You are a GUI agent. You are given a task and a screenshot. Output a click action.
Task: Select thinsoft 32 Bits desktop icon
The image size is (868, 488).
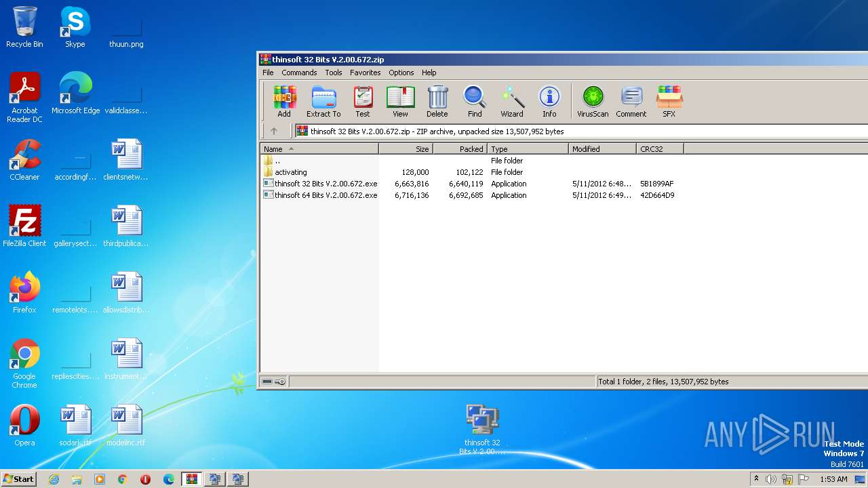tap(482, 430)
